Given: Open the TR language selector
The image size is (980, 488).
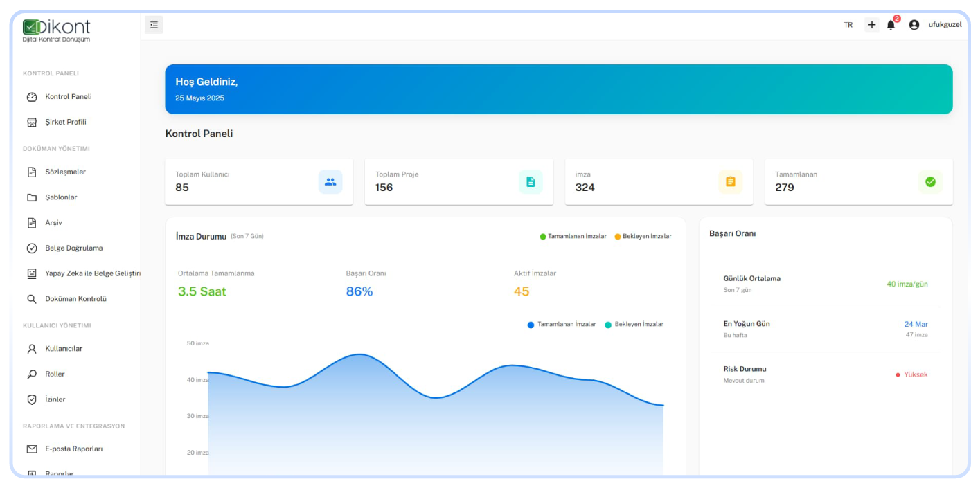Looking at the screenshot, I should (848, 25).
